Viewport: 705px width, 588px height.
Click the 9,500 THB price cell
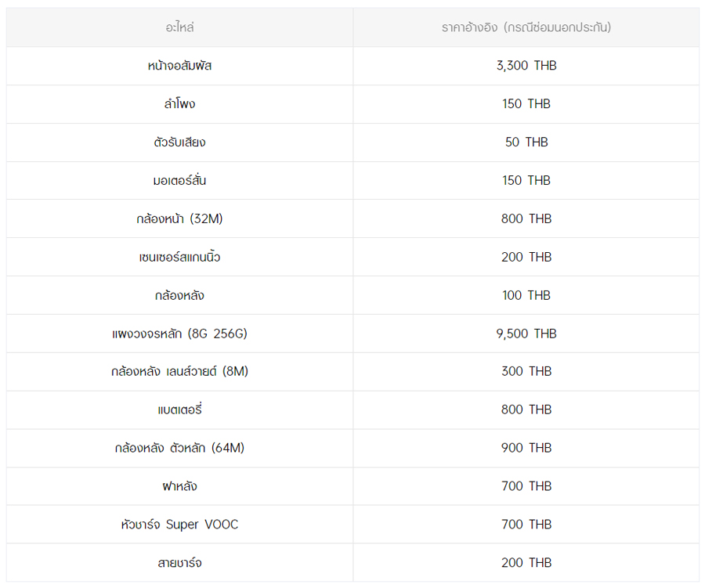tap(526, 334)
